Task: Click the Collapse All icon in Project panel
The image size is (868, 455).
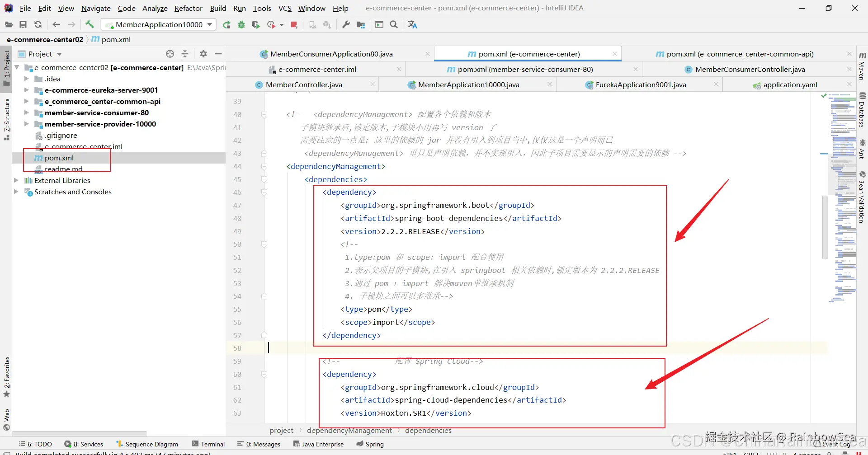Action: tap(185, 54)
